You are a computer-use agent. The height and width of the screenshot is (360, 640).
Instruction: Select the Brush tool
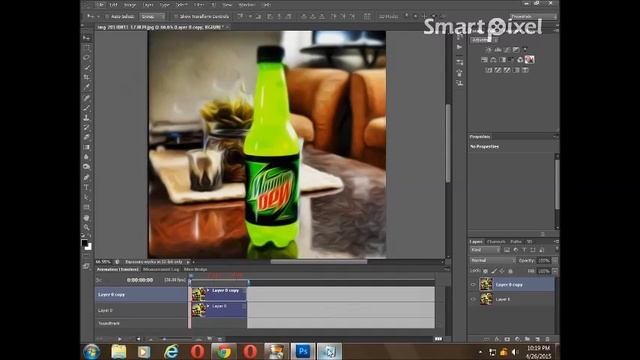tap(86, 108)
